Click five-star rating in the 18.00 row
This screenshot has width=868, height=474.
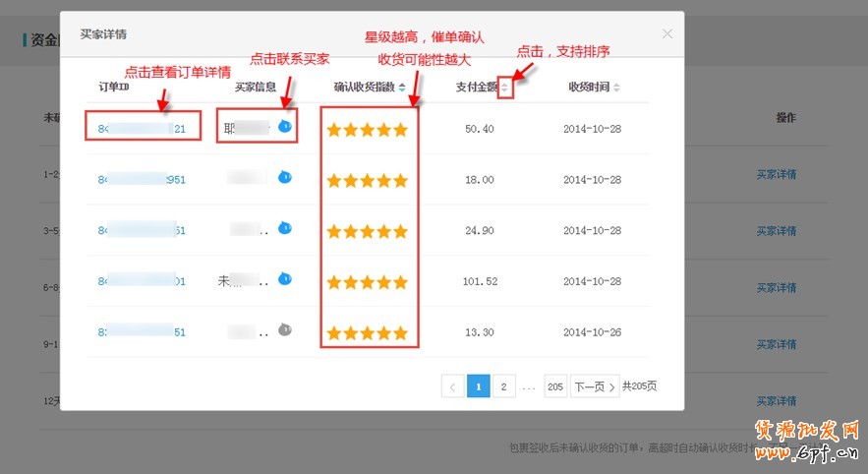click(367, 181)
